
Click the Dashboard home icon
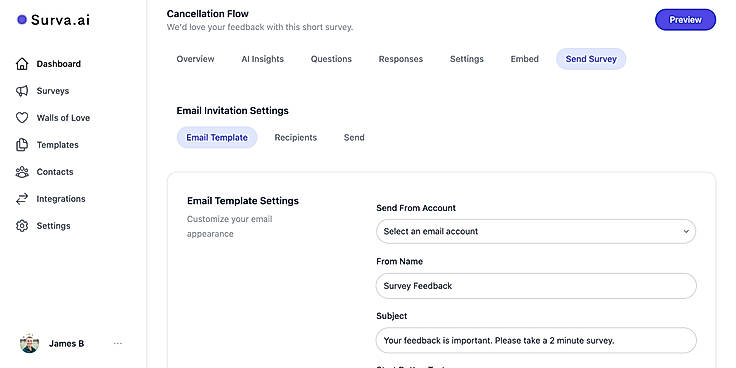point(22,64)
